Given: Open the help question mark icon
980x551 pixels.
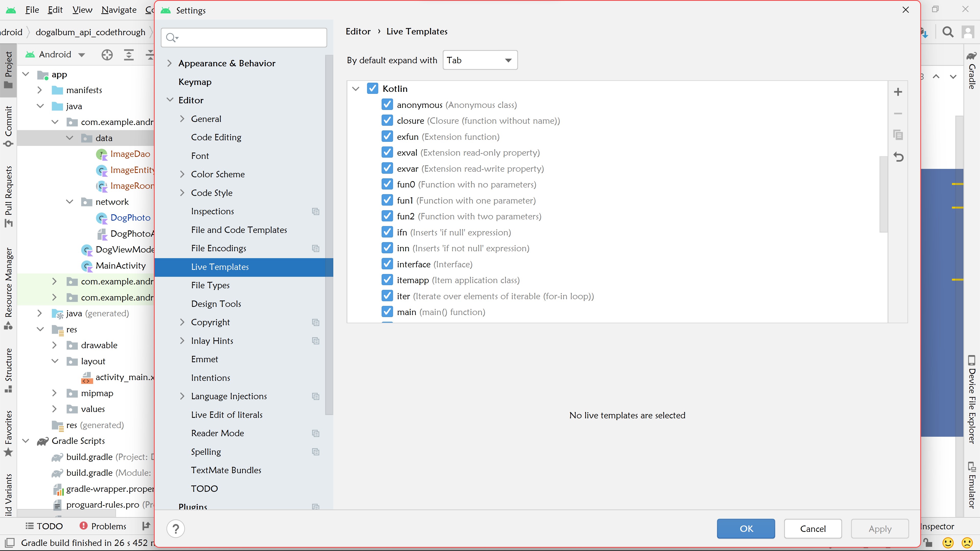Looking at the screenshot, I should pyautogui.click(x=175, y=529).
